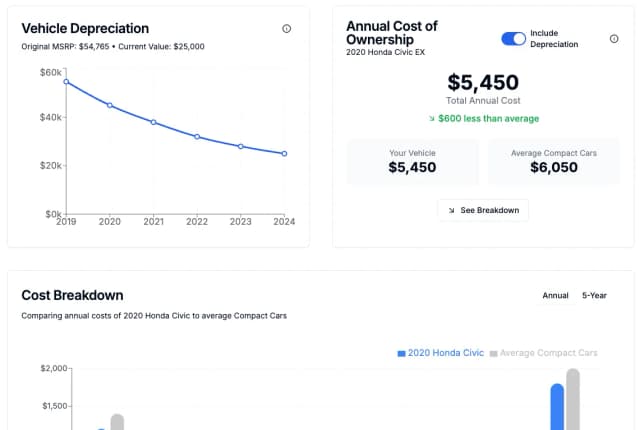Switch to the 5-Year view tab
The height and width of the screenshot is (430, 640).
coord(594,295)
